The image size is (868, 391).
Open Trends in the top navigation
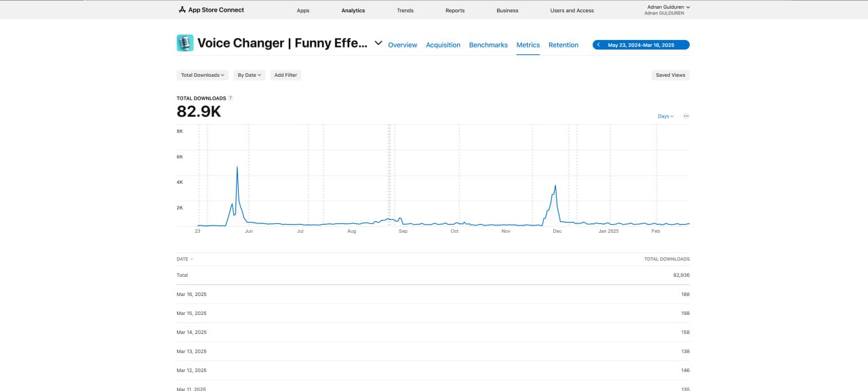[x=405, y=11]
